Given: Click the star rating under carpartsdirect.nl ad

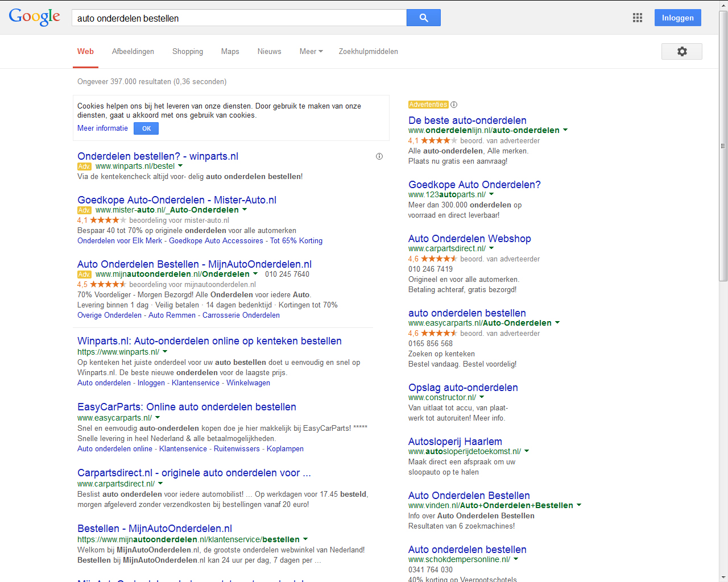Looking at the screenshot, I should point(439,259).
